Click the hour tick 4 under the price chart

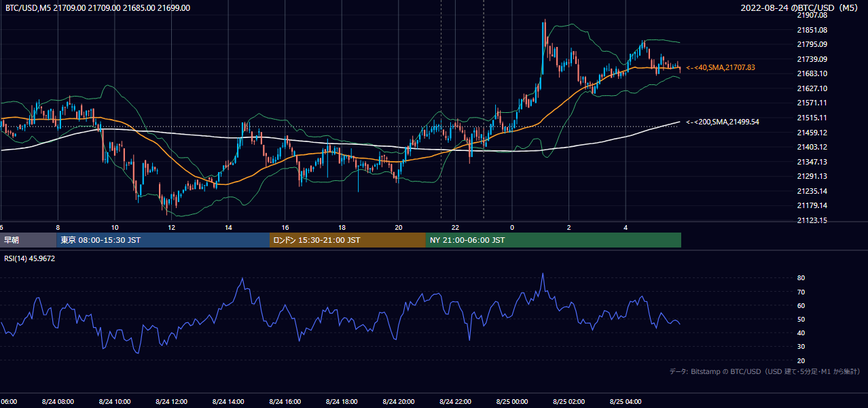coord(626,227)
